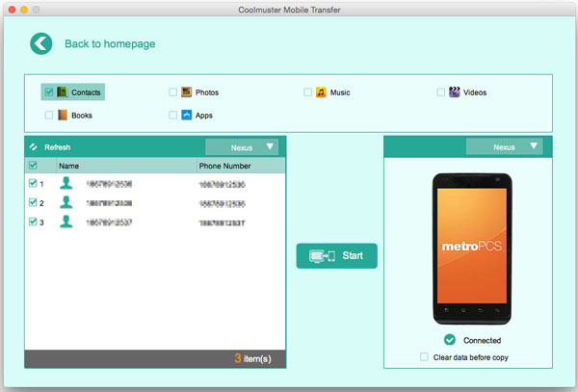This screenshot has width=578, height=392.
Task: Click the Music note icon
Action: (x=321, y=92)
